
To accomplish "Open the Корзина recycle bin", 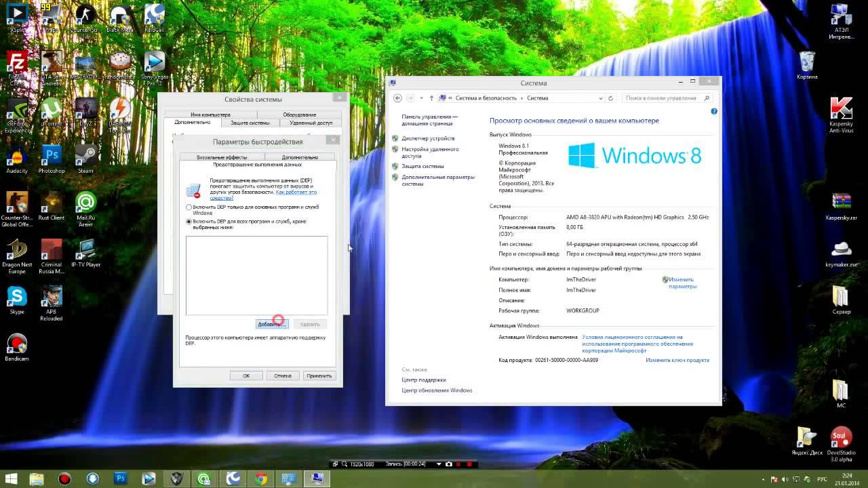I will (x=807, y=65).
